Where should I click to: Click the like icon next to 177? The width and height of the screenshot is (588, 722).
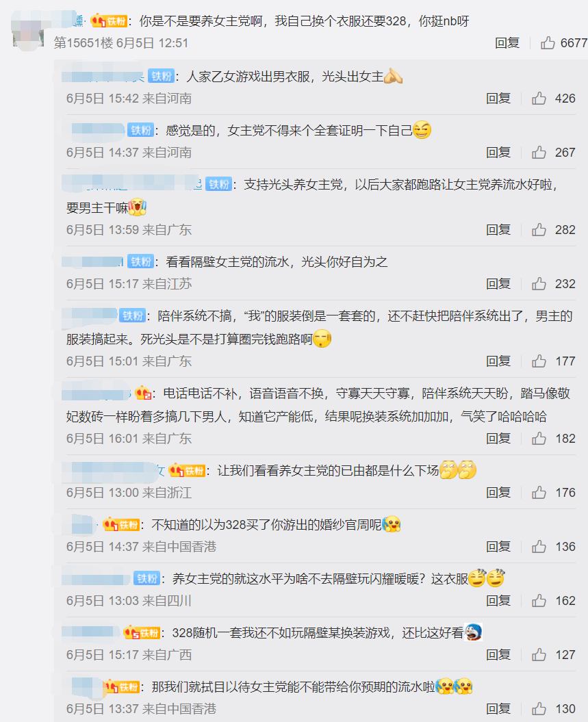coord(539,361)
